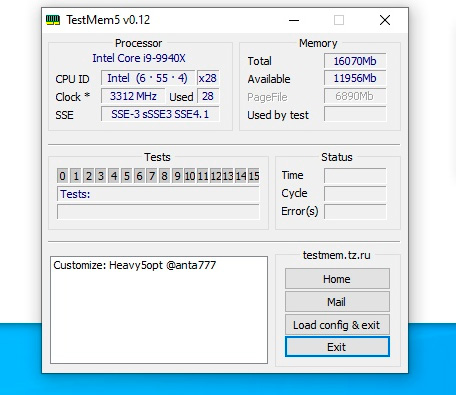
Task: Click the Tests: progress text field
Action: [x=158, y=194]
